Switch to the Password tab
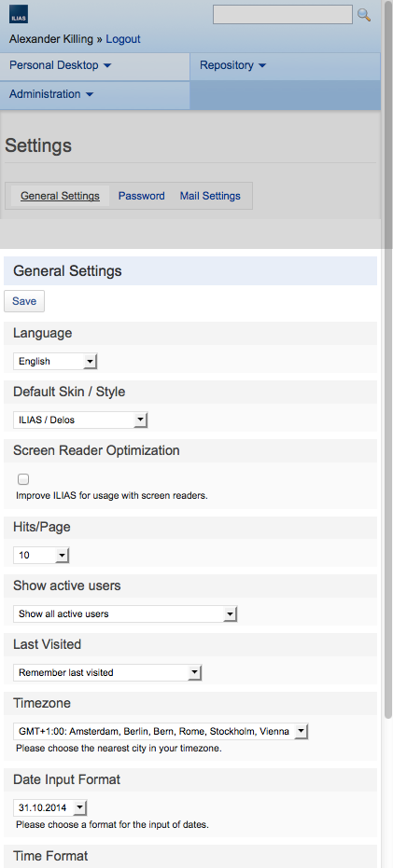The width and height of the screenshot is (393, 868). pos(141,196)
